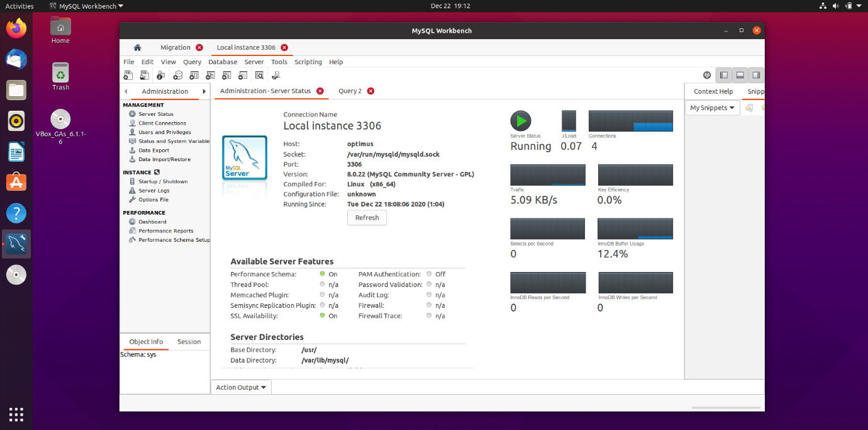Open Workbench preferences gear icon
868x430 pixels.
[x=707, y=75]
